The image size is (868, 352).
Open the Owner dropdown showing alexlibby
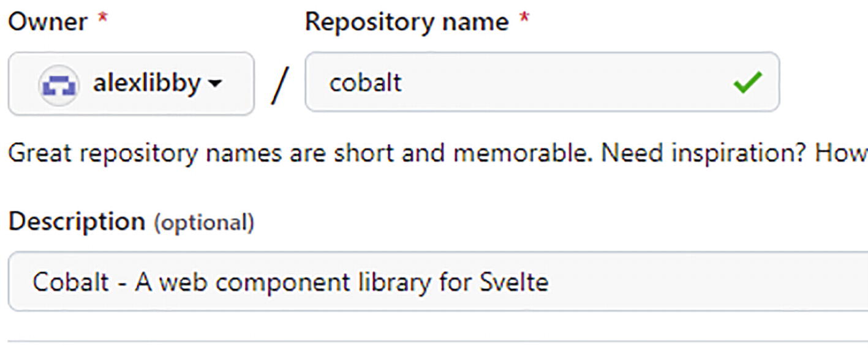click(x=130, y=83)
